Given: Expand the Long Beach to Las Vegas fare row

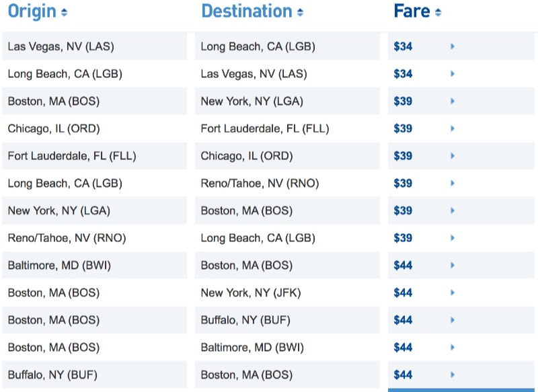Looking at the screenshot, I should point(452,73).
